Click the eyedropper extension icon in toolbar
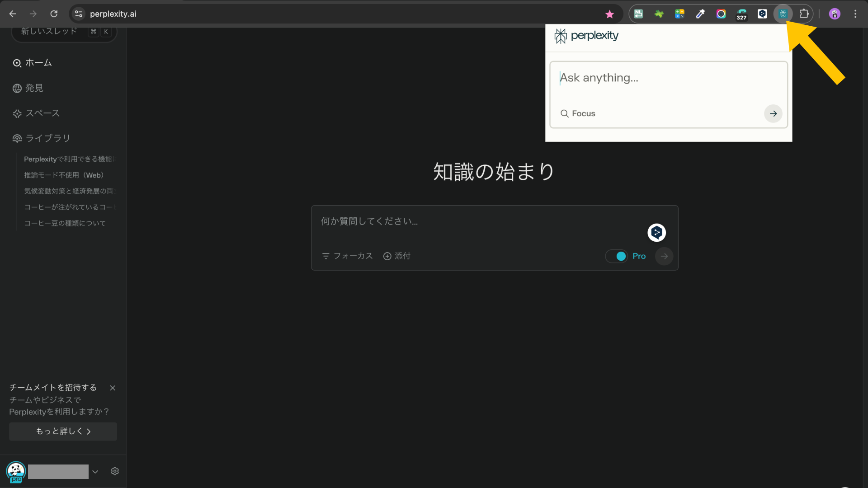The image size is (868, 488). pos(700,14)
